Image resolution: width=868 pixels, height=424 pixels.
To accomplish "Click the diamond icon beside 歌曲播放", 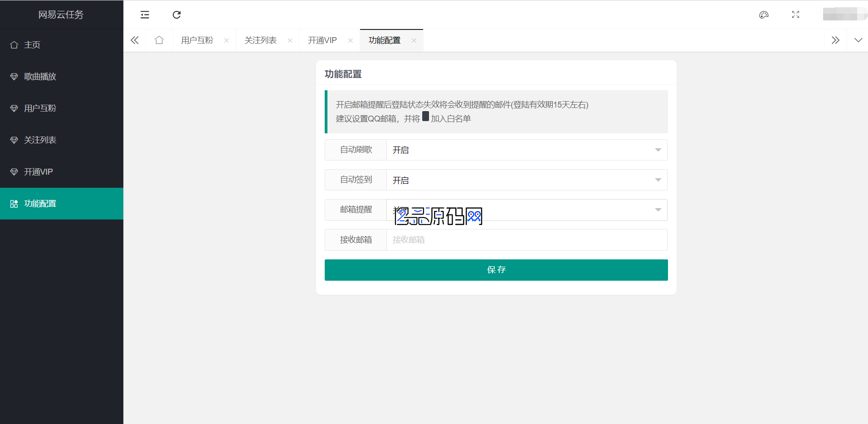I will [14, 77].
